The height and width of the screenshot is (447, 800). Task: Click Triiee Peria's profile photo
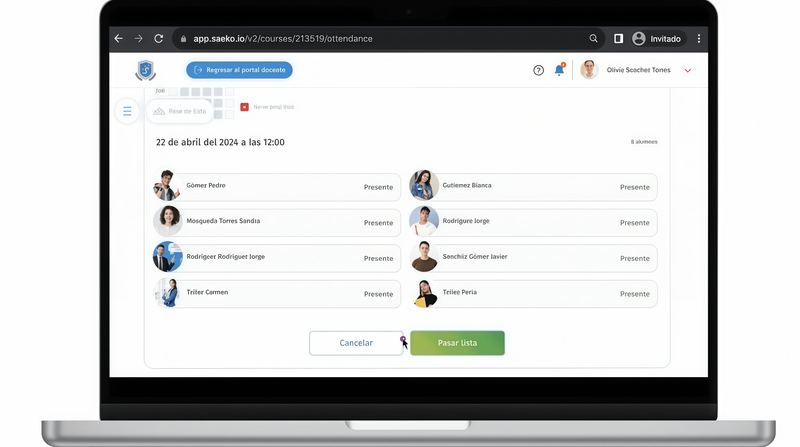click(x=424, y=293)
